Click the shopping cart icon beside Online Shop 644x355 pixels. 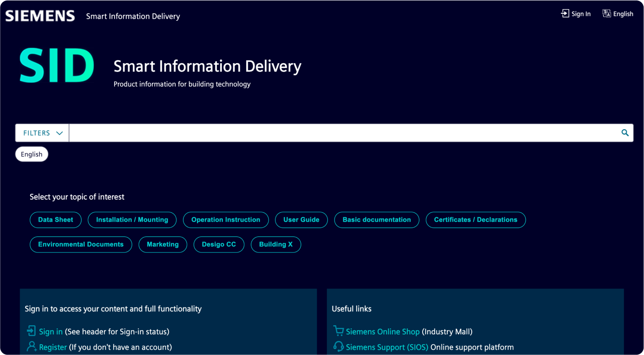(x=338, y=331)
